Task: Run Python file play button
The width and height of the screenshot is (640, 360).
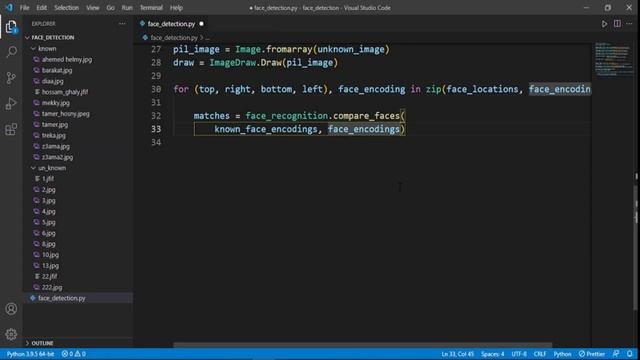Action: point(604,24)
